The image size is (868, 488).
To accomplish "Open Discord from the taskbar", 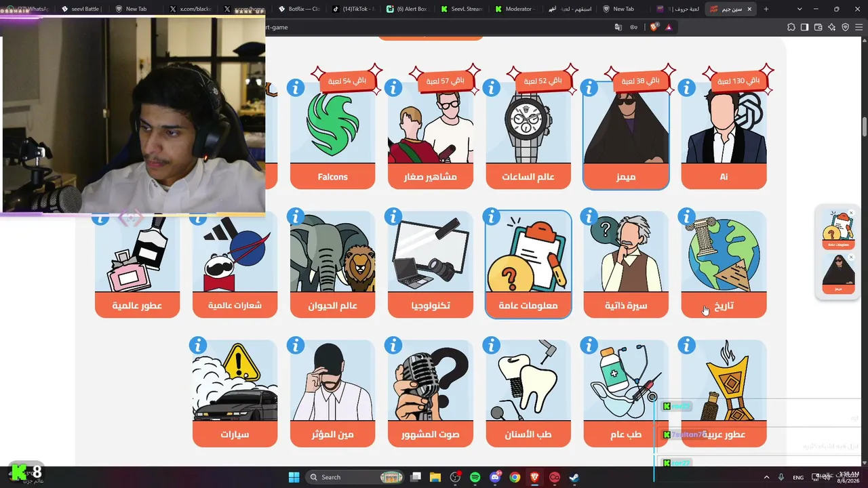I will coord(495,477).
